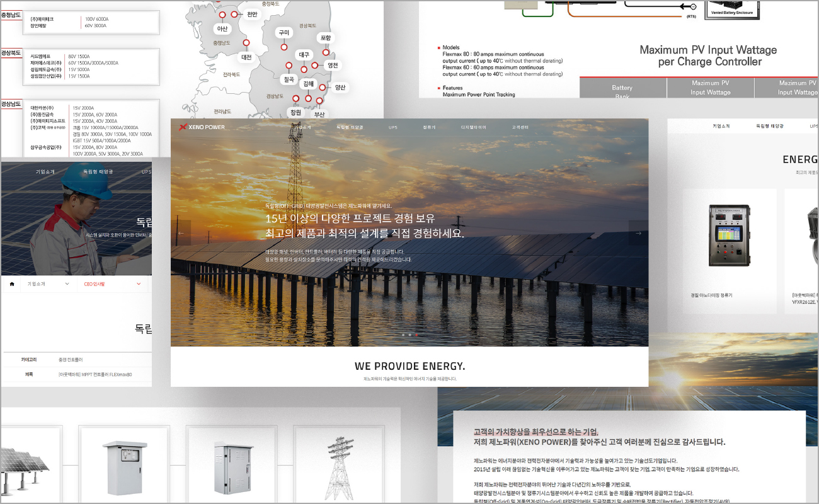Screen dimensions: 819x504
Task: Open the MPPT 컨트롤러 FLEXmax80 title link
Action: 96,374
